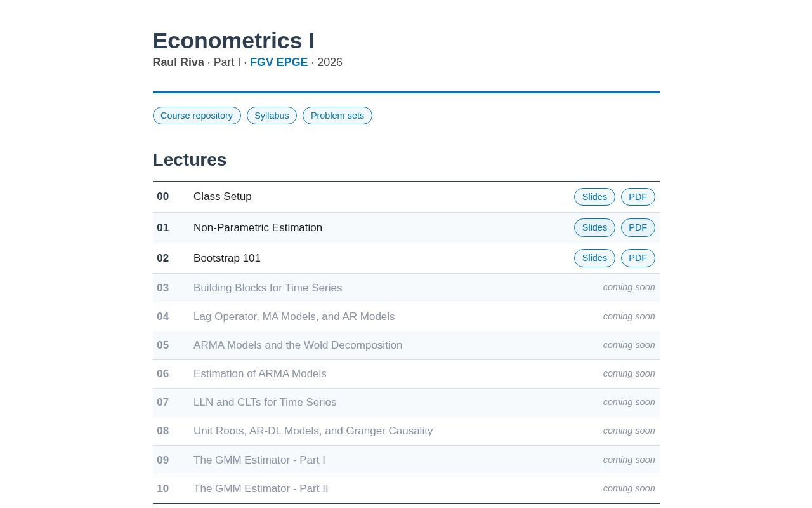Open Slides for Non-Parametric Estimation
Viewport: 812px width, 508px height.
tap(594, 227)
